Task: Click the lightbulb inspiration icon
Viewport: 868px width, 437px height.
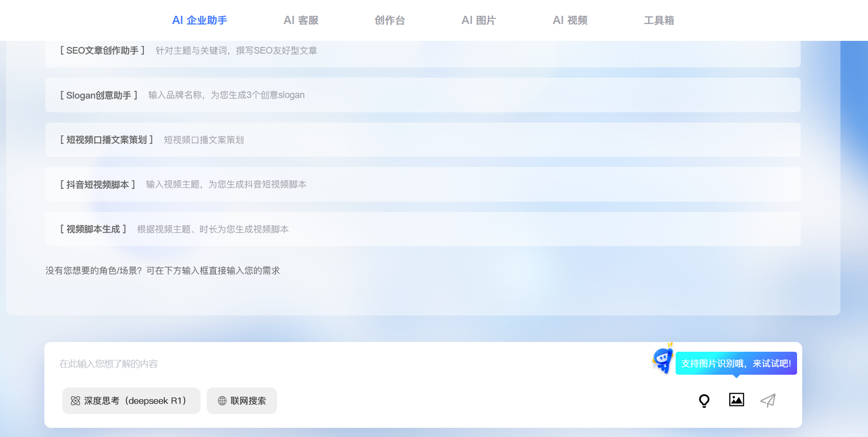Action: (704, 401)
